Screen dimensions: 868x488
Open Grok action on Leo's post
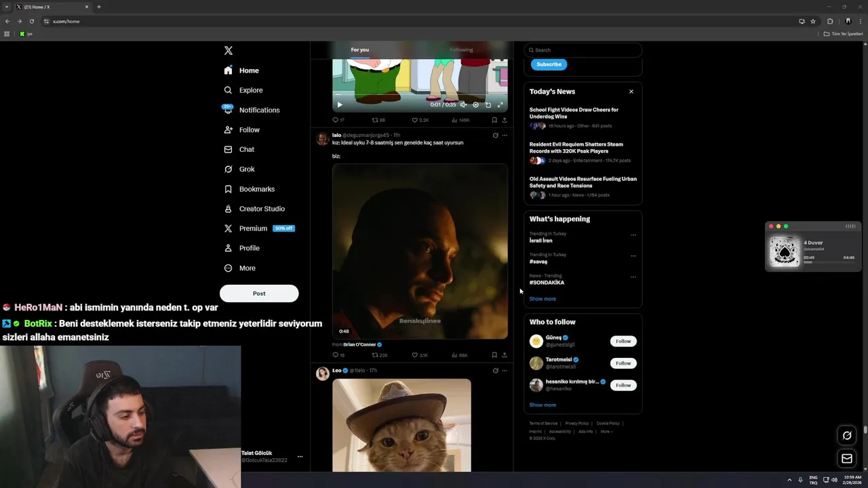(495, 371)
